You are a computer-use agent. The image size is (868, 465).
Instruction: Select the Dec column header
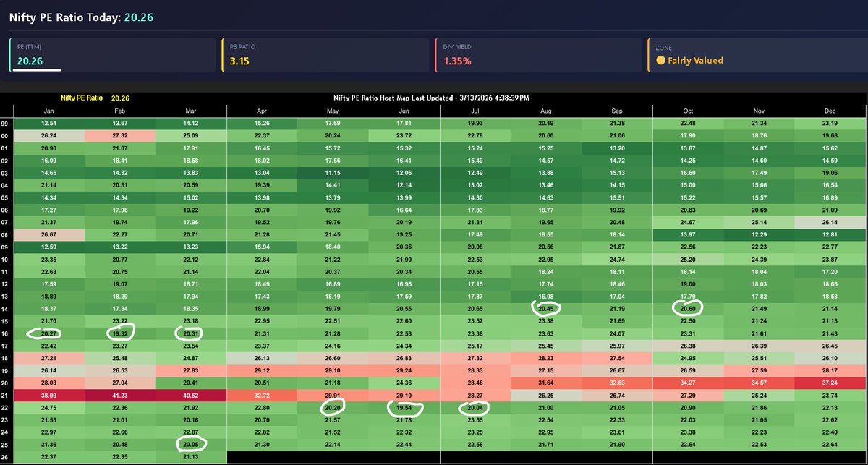click(x=830, y=111)
